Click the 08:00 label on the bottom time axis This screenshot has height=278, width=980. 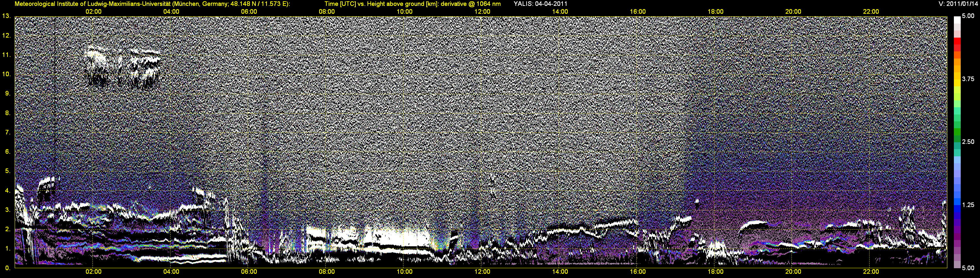coord(327,272)
